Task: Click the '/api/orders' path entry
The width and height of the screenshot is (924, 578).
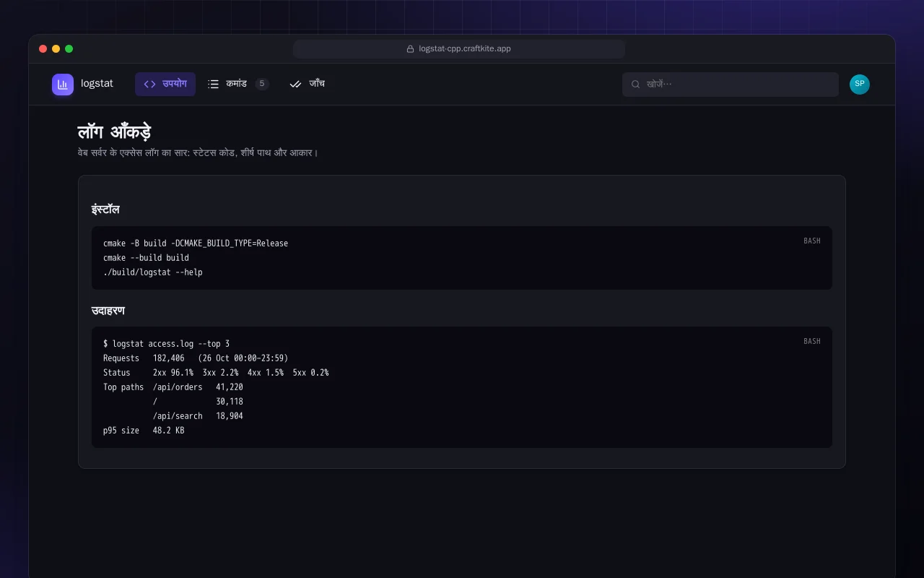Action: click(x=178, y=387)
